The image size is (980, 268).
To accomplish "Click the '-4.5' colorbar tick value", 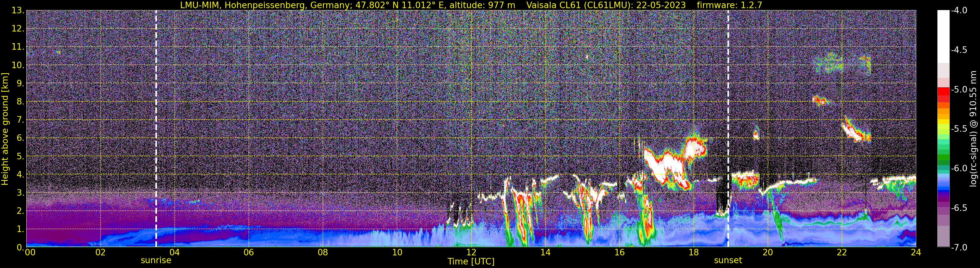I will point(959,50).
